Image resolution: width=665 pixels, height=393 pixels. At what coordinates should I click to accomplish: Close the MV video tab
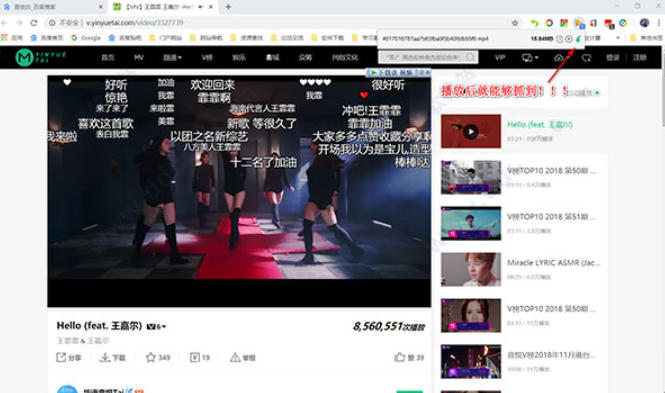(211, 7)
